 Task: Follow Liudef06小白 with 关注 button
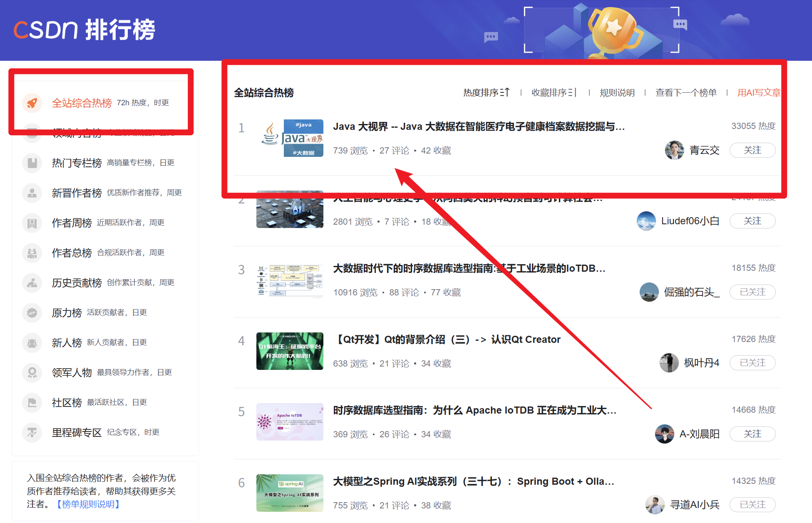[x=752, y=221]
